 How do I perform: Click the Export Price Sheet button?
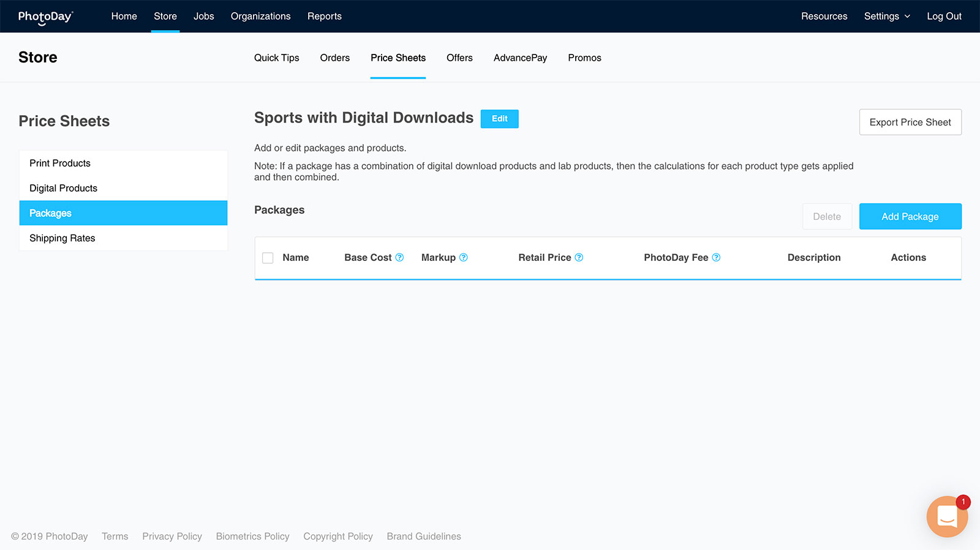[x=910, y=122]
